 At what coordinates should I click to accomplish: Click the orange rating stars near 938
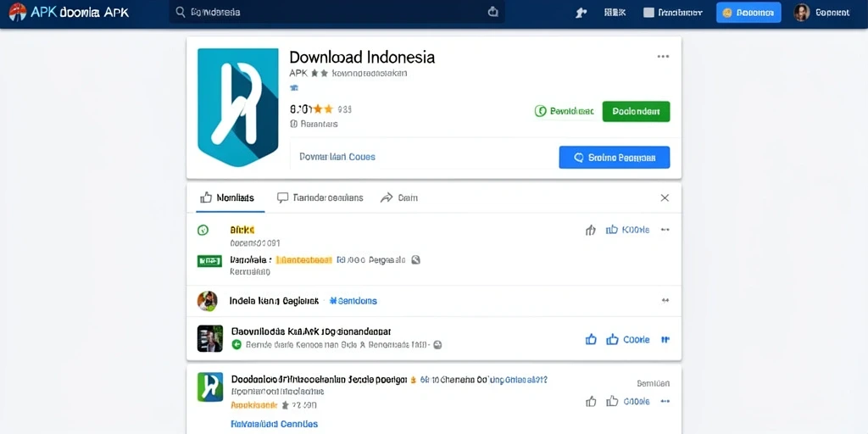[323, 109]
